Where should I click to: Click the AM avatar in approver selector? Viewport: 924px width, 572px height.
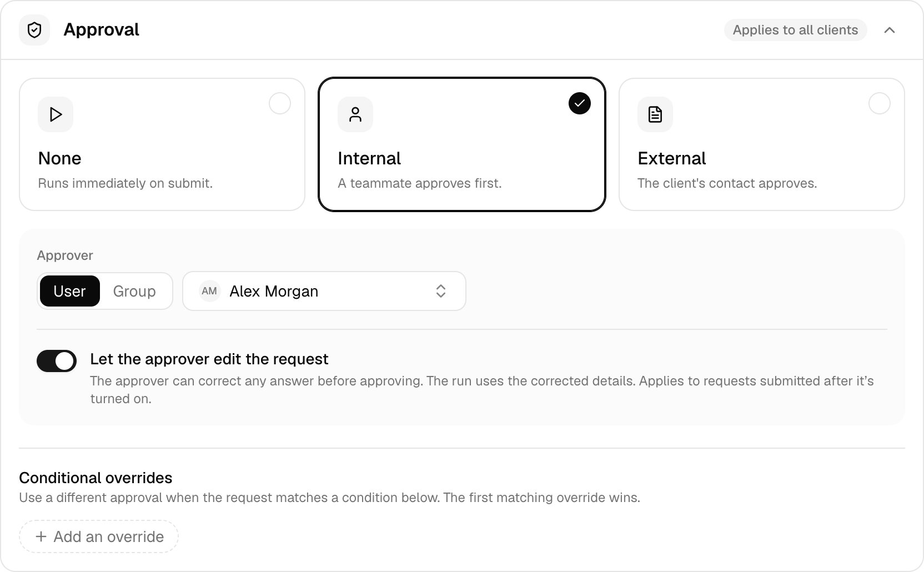[x=209, y=291]
